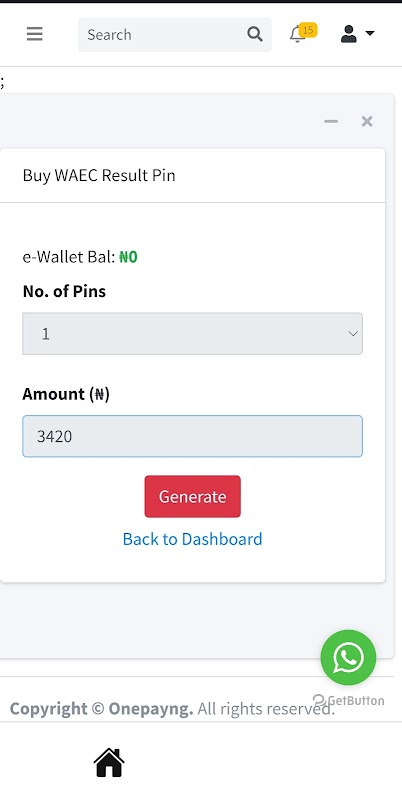The image size is (402, 800).
Task: Click the magnifier search icon
Action: coord(255,34)
